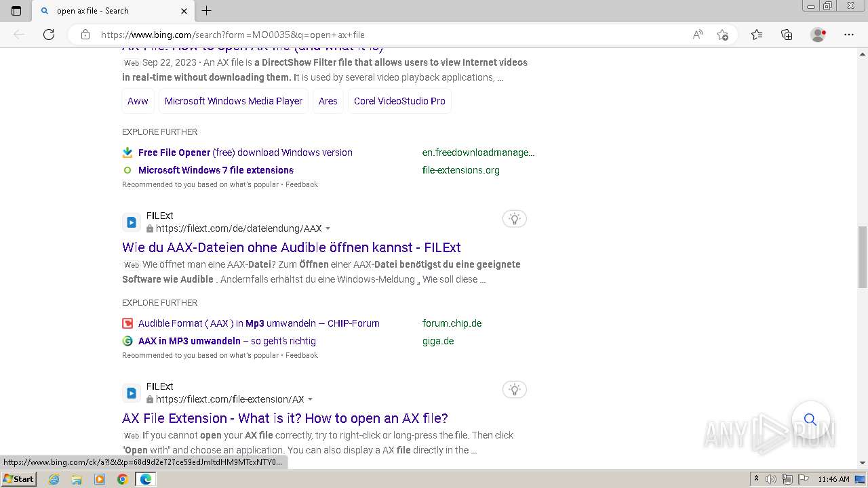
Task: Select the Edge taskbar button
Action: 145,479
